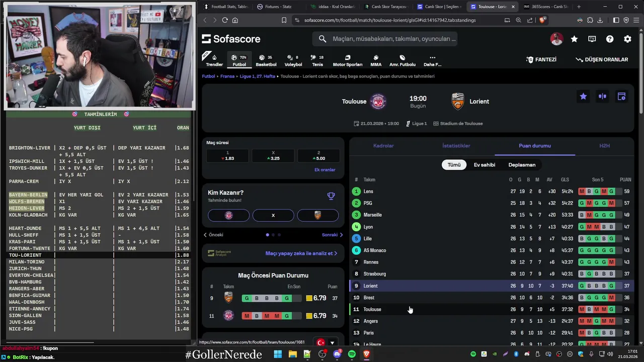Open Brave Shields lion icon
Screen dimensions: 644x362
pyautogui.click(x=542, y=20)
